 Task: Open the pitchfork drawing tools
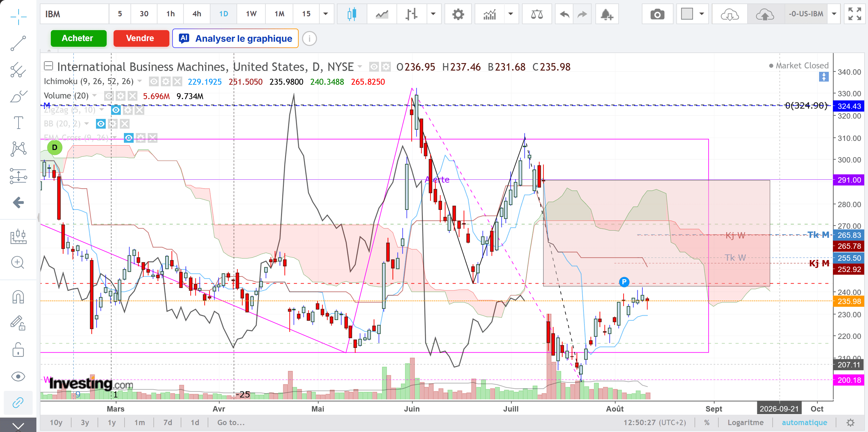[x=18, y=70]
